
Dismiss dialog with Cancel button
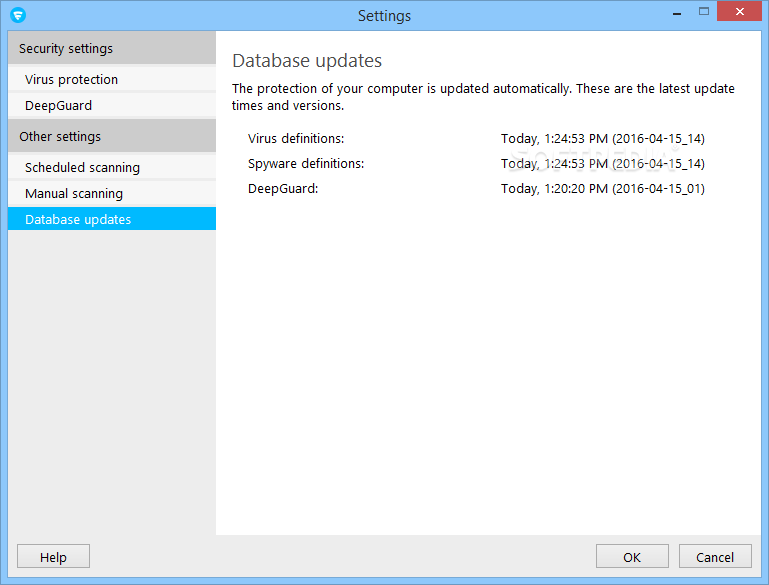715,557
